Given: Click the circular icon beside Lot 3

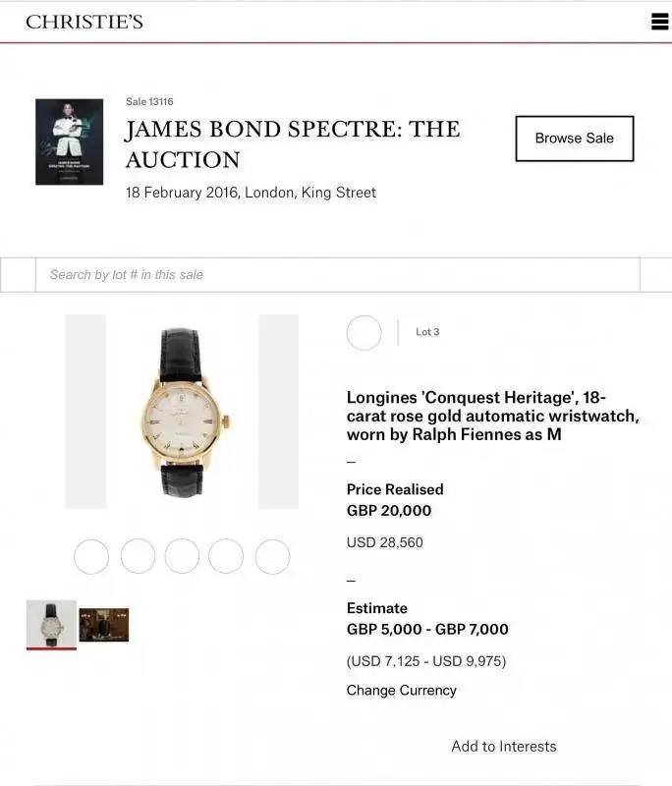Looking at the screenshot, I should [364, 333].
